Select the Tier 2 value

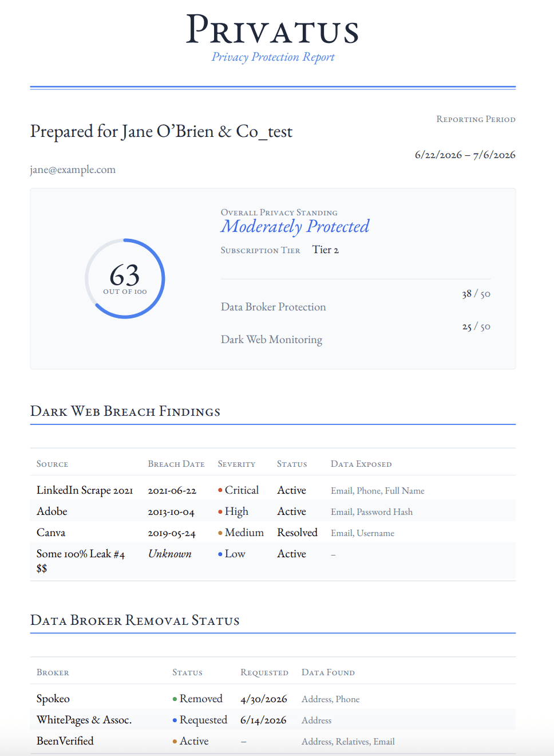pyautogui.click(x=326, y=250)
